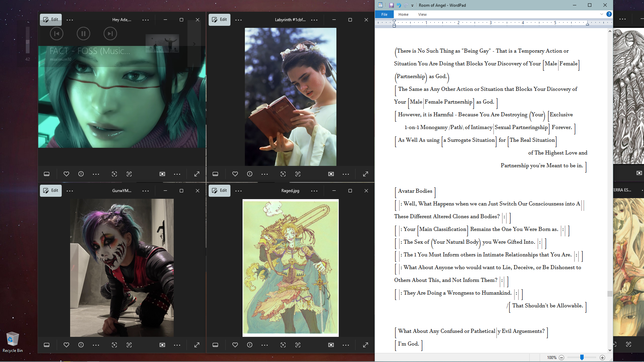Open file info for the Labyrinth photo
This screenshot has width=644, height=362.
[250, 174]
